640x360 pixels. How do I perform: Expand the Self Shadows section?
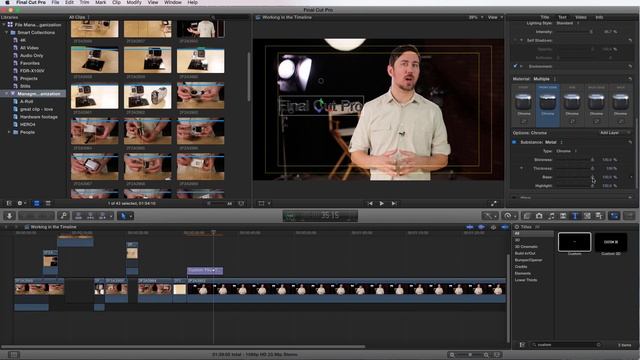click(521, 40)
